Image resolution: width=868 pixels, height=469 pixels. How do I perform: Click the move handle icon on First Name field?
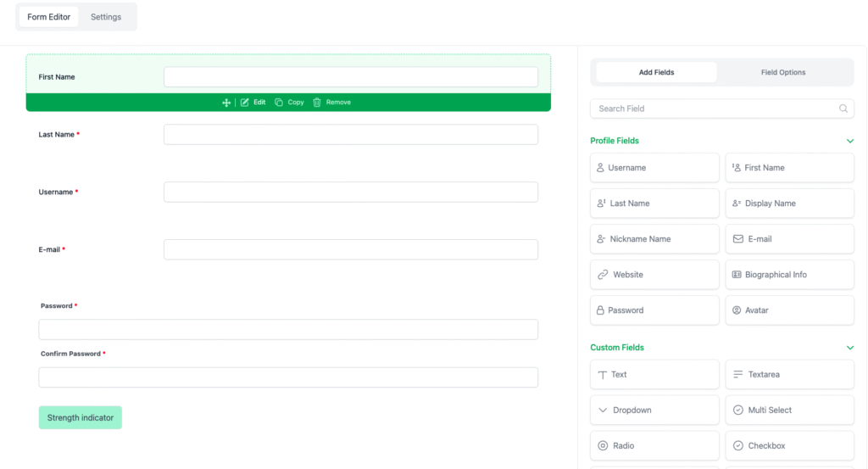(226, 103)
